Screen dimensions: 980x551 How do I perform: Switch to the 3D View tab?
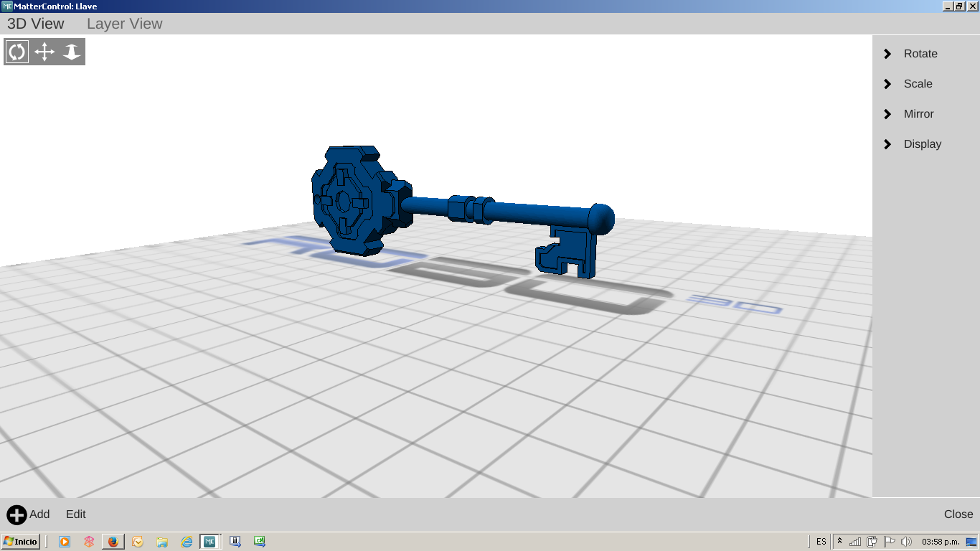[36, 24]
